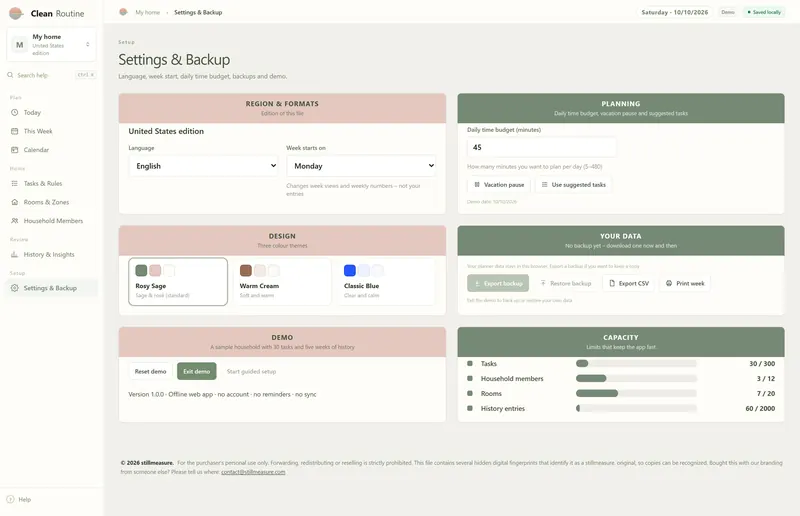800x516 pixels.
Task: Click the Export CSV button
Action: coord(629,283)
